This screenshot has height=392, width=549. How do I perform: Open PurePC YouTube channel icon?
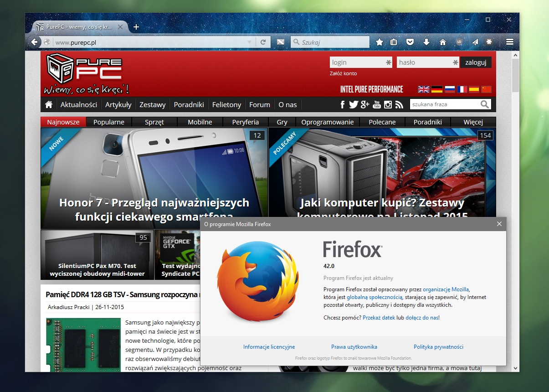point(376,105)
